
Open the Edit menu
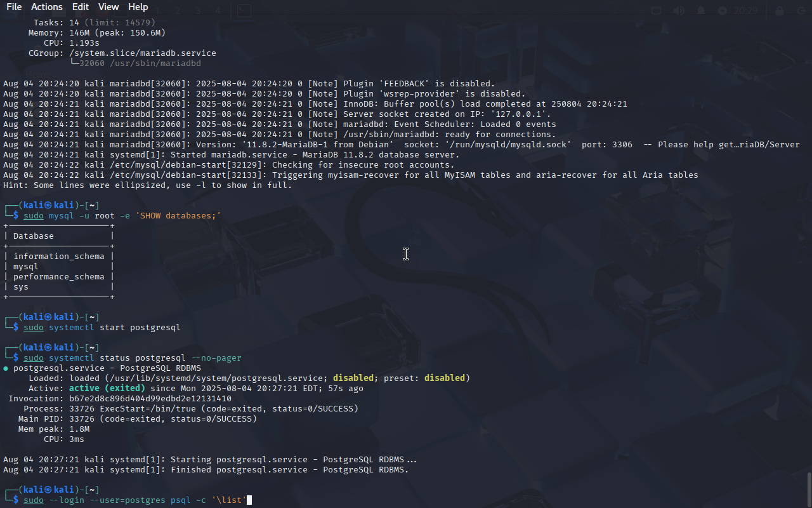pyautogui.click(x=81, y=7)
